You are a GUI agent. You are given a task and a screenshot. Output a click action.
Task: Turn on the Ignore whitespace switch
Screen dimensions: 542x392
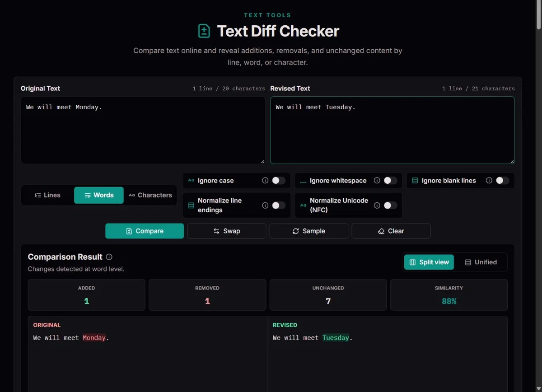tap(390, 181)
